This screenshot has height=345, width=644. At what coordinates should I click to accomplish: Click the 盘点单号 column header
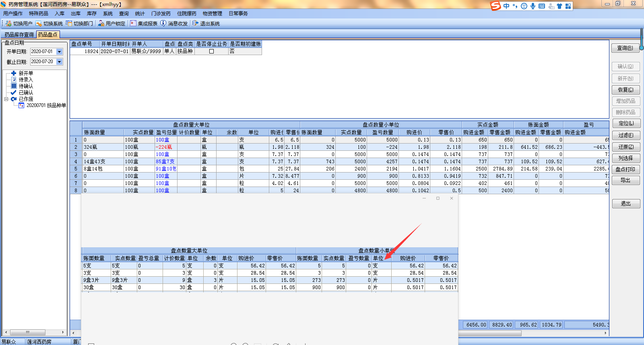coord(85,44)
